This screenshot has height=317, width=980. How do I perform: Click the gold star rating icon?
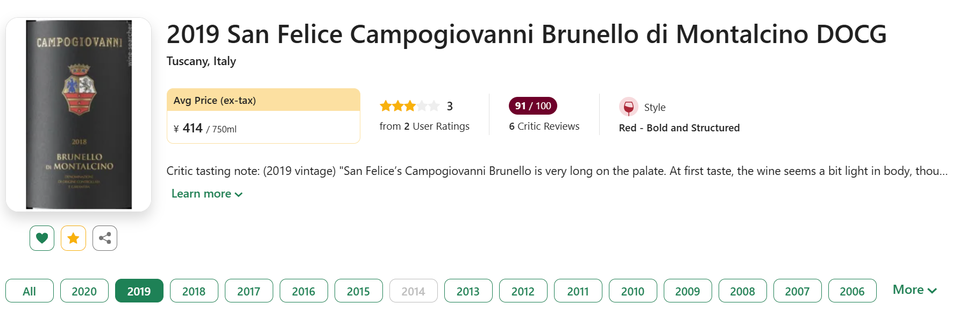tap(74, 238)
